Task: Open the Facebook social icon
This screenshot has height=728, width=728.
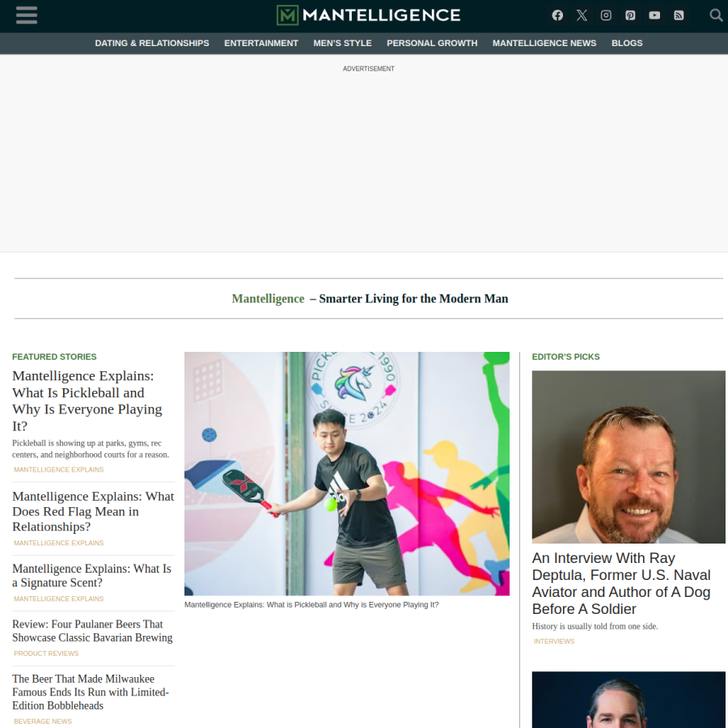Action: [x=557, y=15]
